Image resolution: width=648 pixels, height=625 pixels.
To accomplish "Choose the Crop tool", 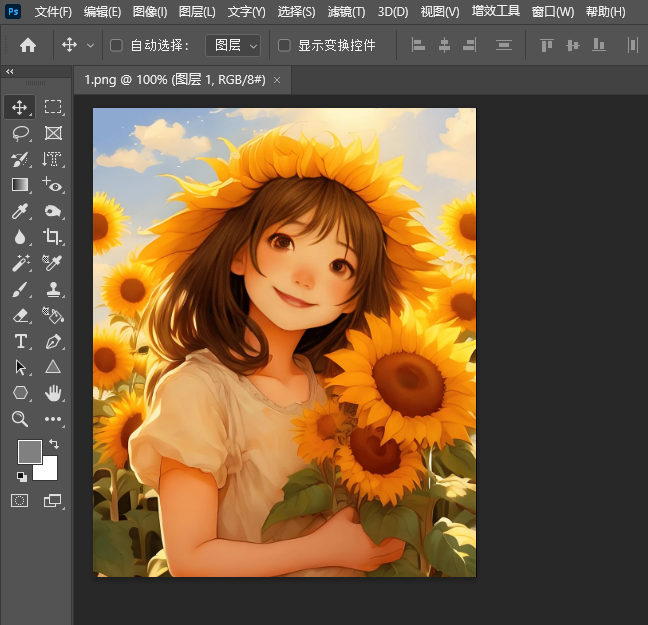I will 53,237.
